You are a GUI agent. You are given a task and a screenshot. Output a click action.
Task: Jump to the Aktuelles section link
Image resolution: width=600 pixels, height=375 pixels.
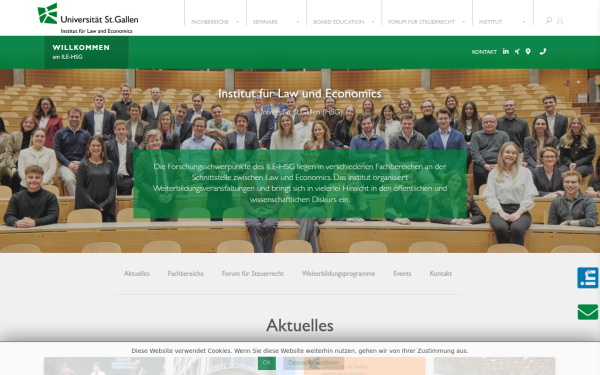[137, 273]
